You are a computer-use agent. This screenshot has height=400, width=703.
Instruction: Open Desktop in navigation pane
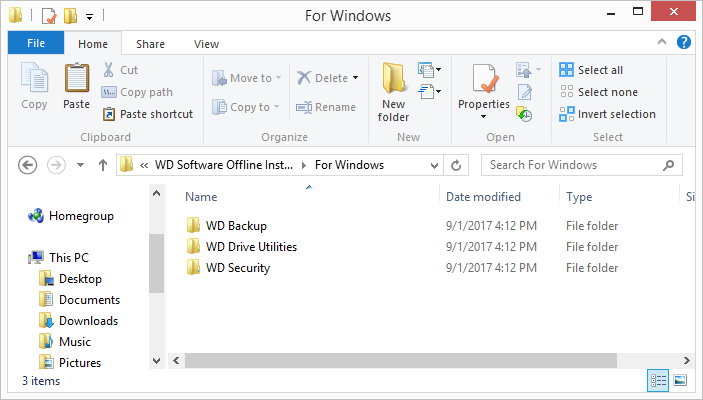[70, 278]
